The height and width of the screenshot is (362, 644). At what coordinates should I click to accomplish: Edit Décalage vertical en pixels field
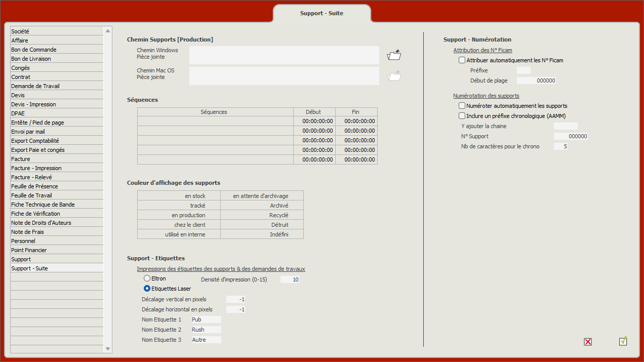(236, 299)
